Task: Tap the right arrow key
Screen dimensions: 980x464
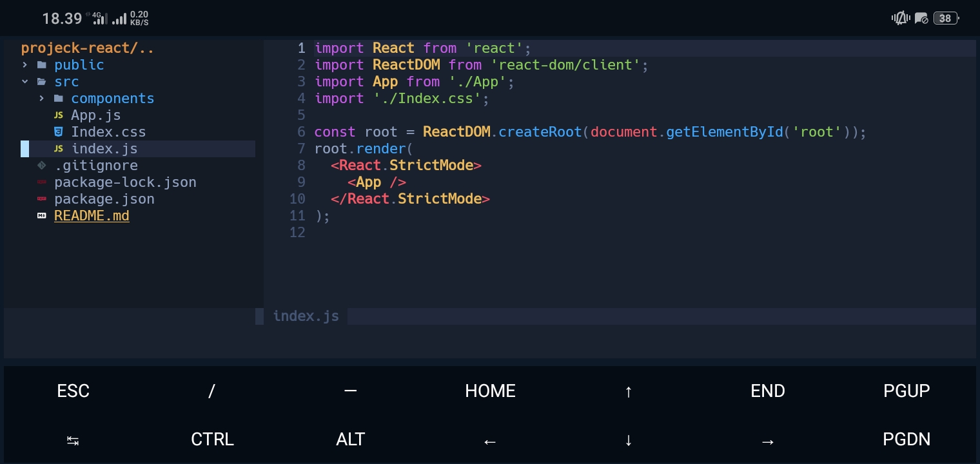Action: click(x=768, y=441)
